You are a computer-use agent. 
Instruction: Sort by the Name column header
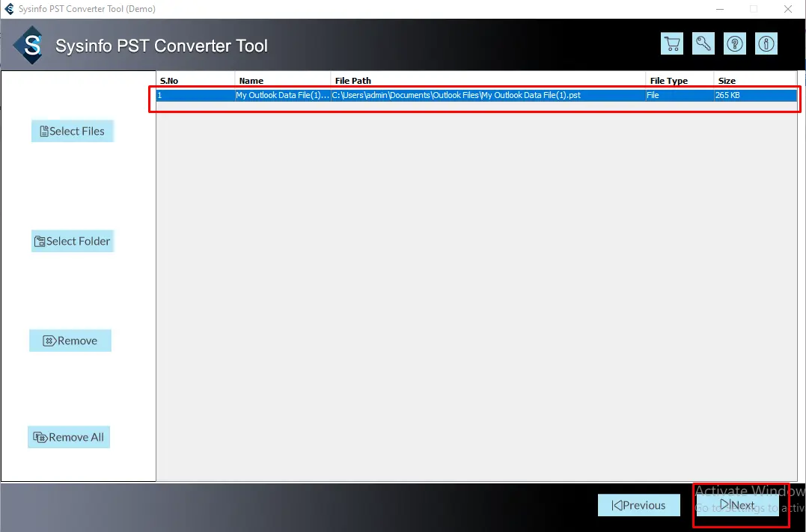(x=283, y=81)
